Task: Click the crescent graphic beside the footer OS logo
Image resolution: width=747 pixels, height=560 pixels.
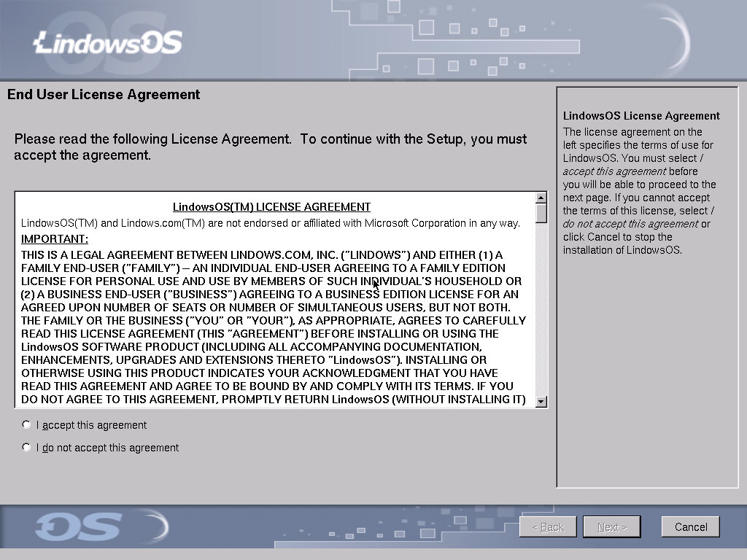Action: [x=155, y=526]
